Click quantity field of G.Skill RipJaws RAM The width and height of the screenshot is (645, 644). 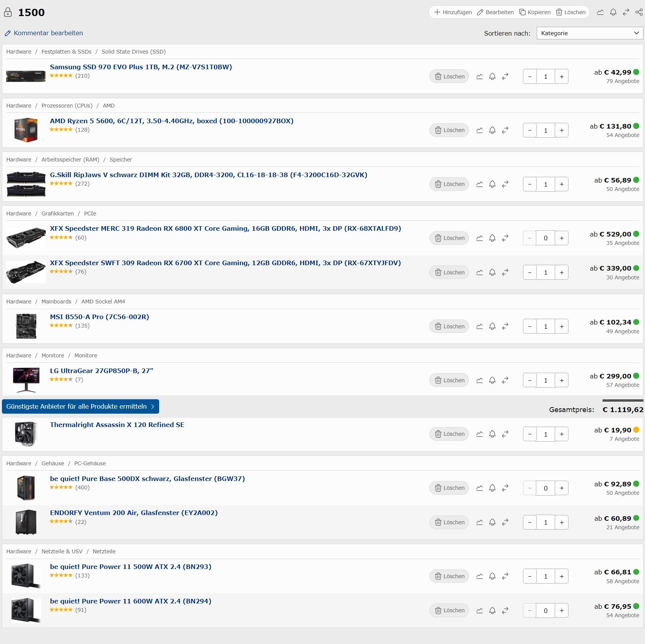[x=546, y=184]
